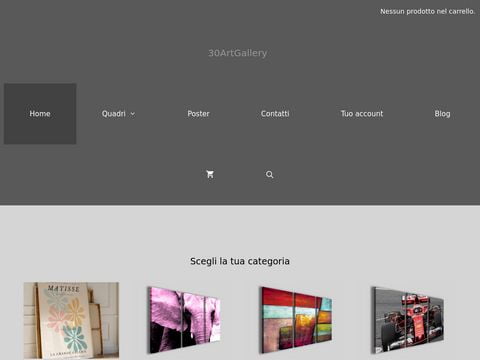Open the Tuo account page
The image size is (480, 360).
click(x=362, y=114)
